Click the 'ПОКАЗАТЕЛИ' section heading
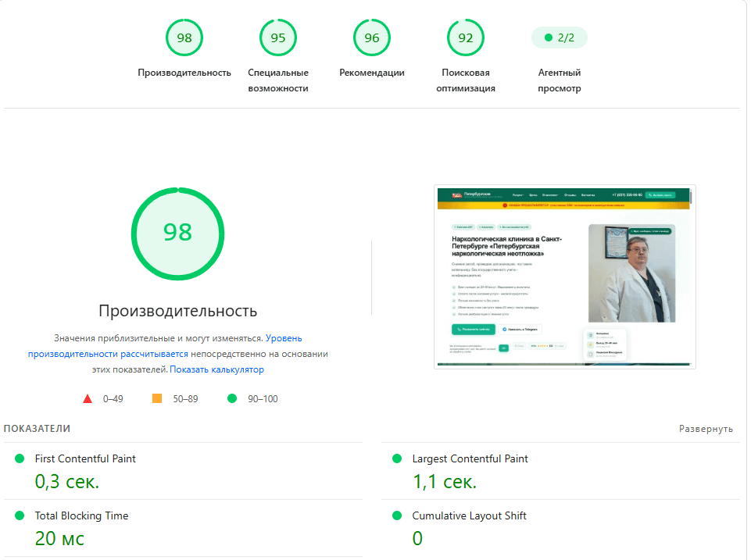 37,428
